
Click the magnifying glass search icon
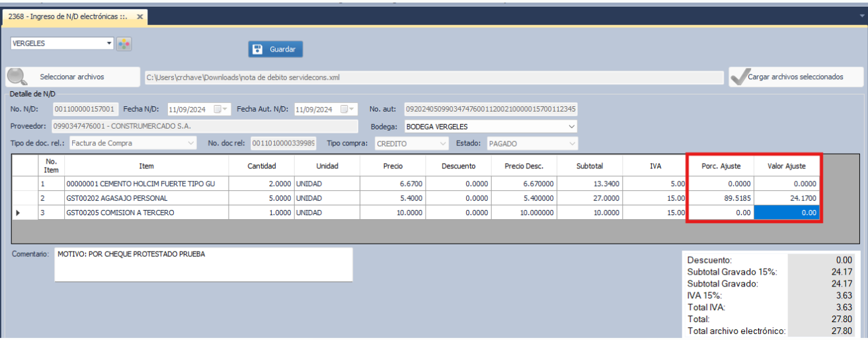click(17, 77)
